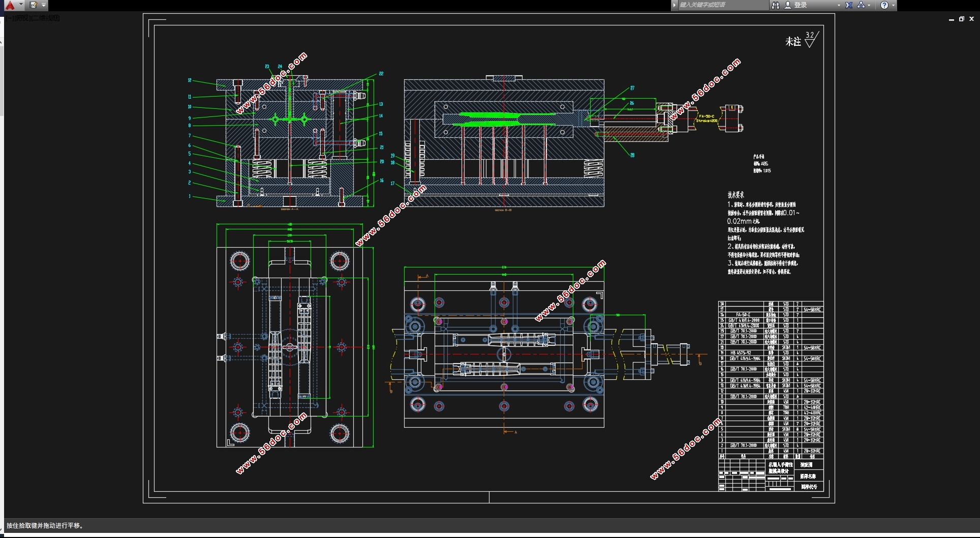Screen dimensions: 980x538
Task: Expand the arrow left of the search box
Action: pos(675,5)
